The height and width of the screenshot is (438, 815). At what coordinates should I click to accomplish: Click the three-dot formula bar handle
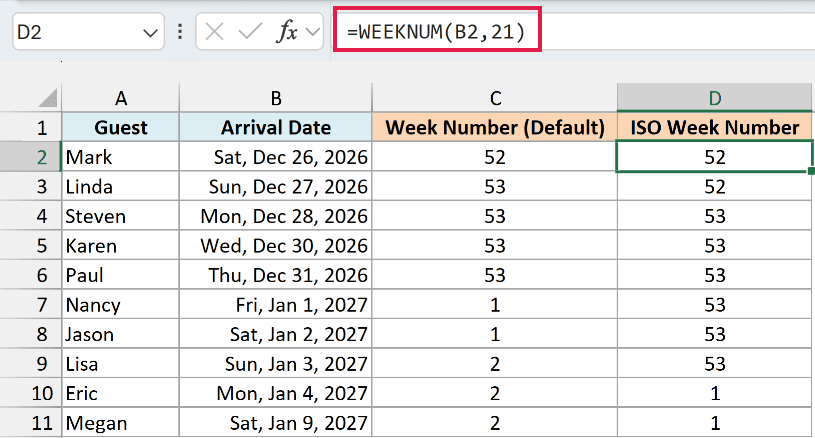tap(180, 32)
